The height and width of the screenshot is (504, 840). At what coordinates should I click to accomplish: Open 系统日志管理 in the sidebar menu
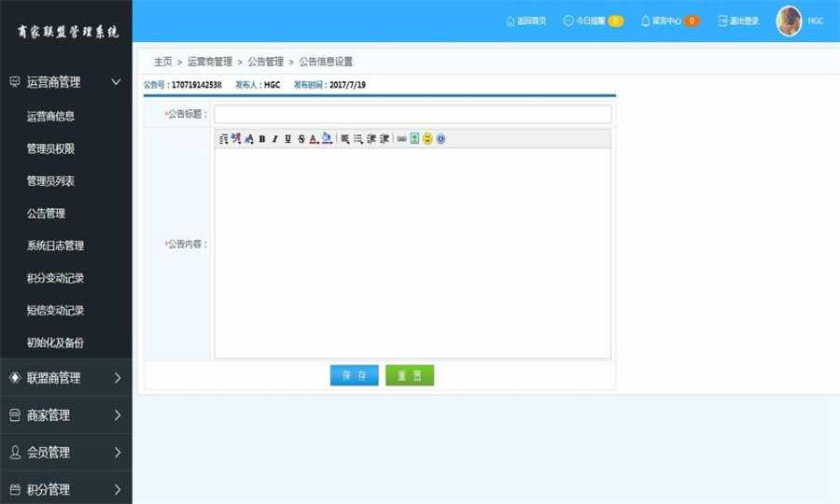click(55, 245)
